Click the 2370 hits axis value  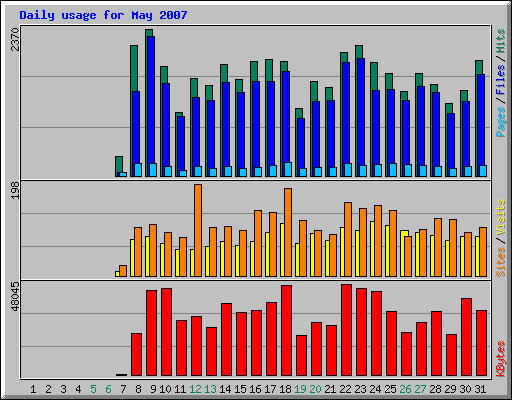15,40
